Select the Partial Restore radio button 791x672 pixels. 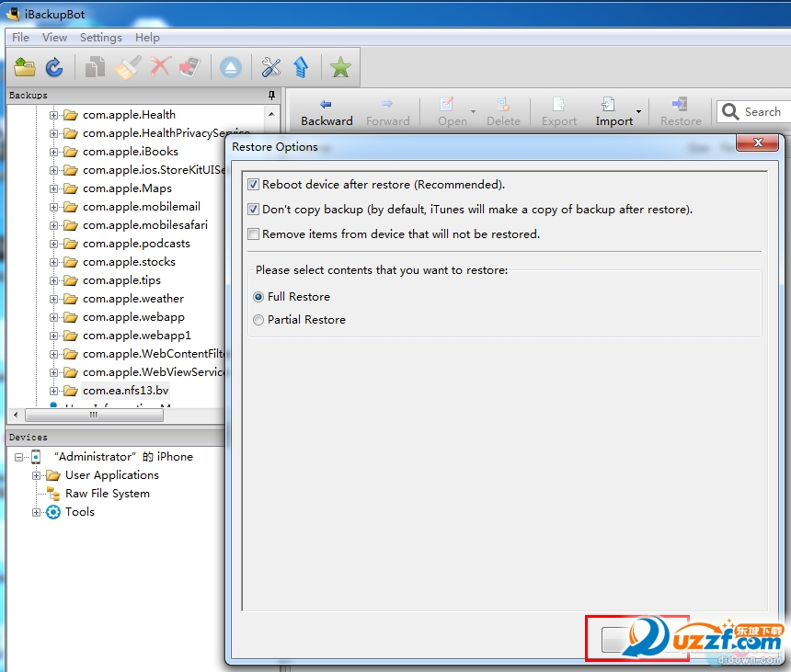258,320
